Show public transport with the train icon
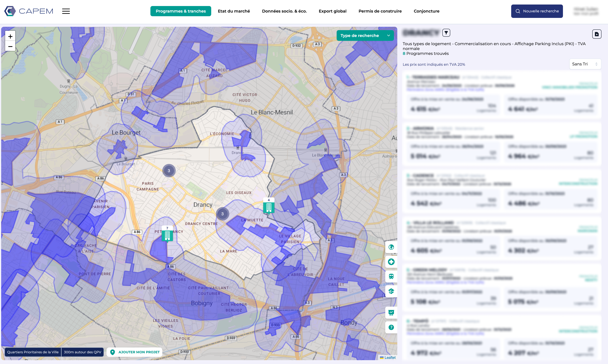Image resolution: width=608 pixels, height=364 pixels. pos(391,277)
